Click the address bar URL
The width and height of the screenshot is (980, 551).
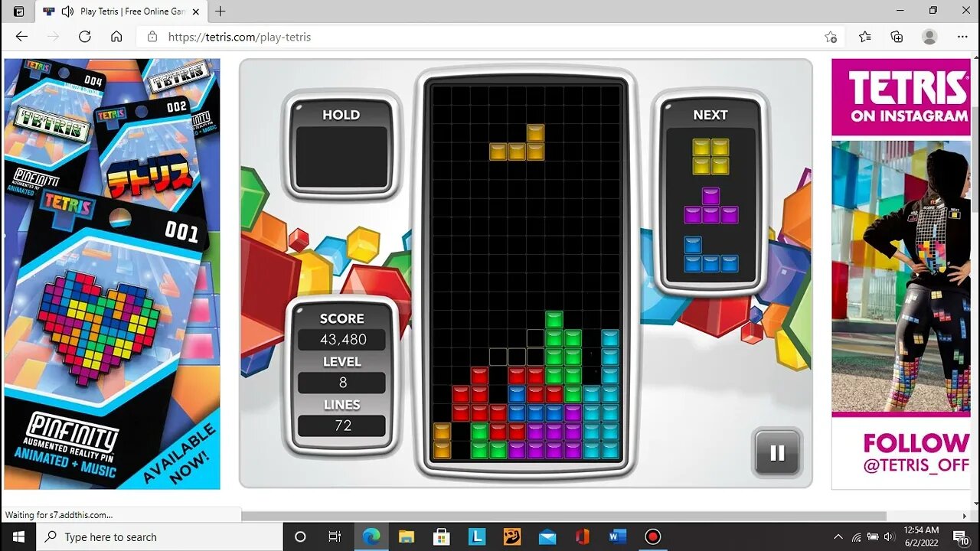click(240, 37)
